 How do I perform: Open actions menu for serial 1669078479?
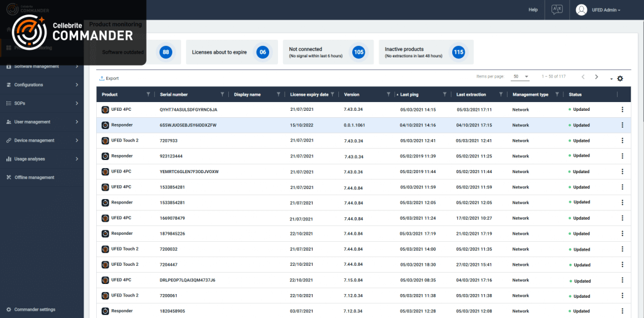coord(622,218)
